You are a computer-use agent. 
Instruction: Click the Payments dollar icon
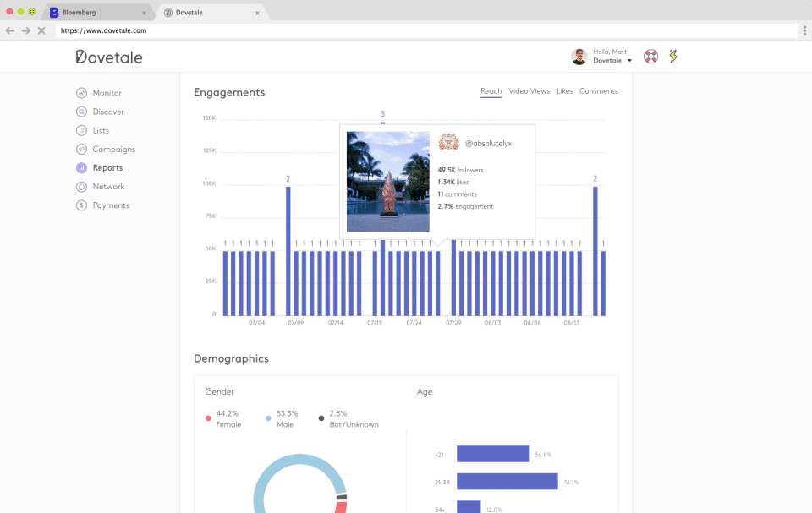pyautogui.click(x=81, y=205)
